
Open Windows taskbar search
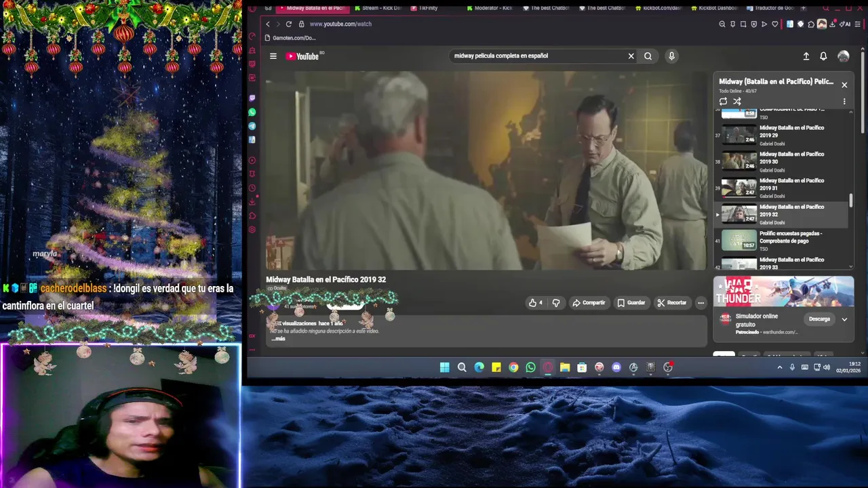click(462, 367)
